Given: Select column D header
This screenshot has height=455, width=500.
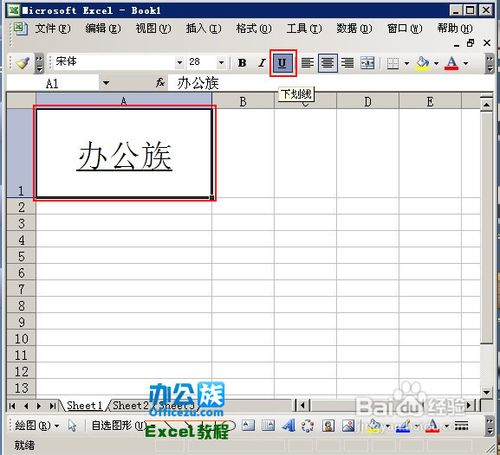Looking at the screenshot, I should pos(368,101).
